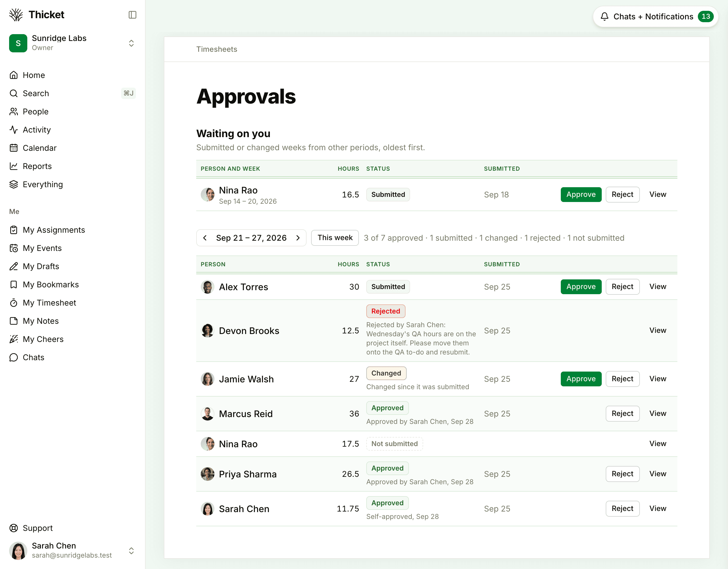
Task: Collapse the sidebar using the panel icon
Action: click(x=132, y=15)
